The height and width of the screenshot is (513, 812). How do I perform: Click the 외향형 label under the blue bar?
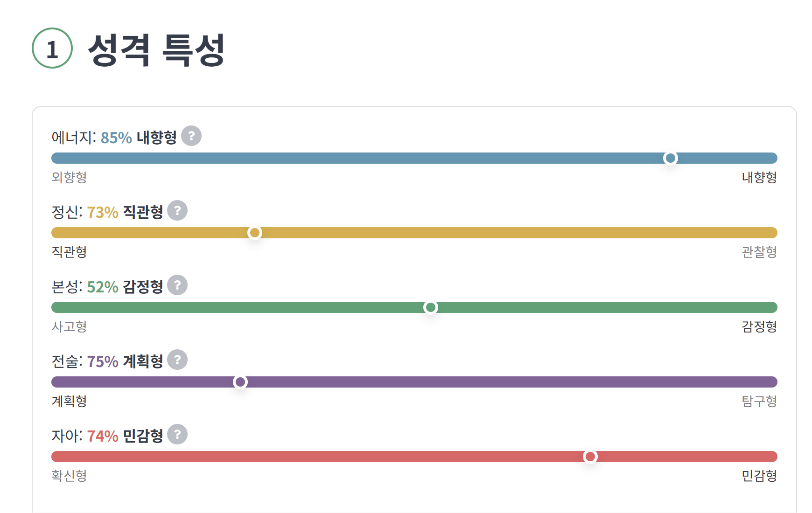pyautogui.click(x=69, y=177)
